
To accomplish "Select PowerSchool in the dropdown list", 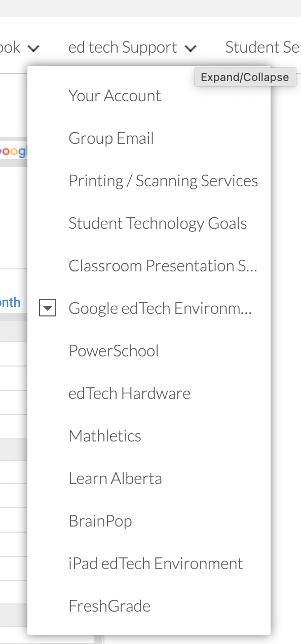I will click(x=114, y=351).
